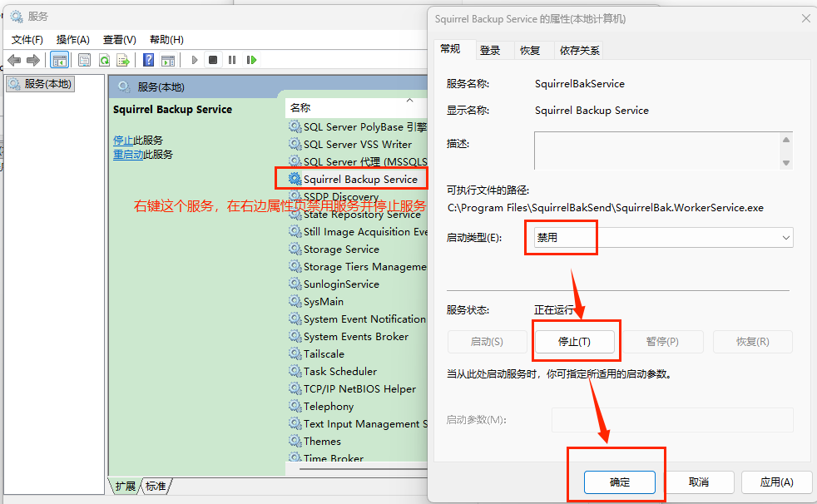Open properties using the toolbar properties icon
This screenshot has width=817, height=504.
tap(84, 59)
